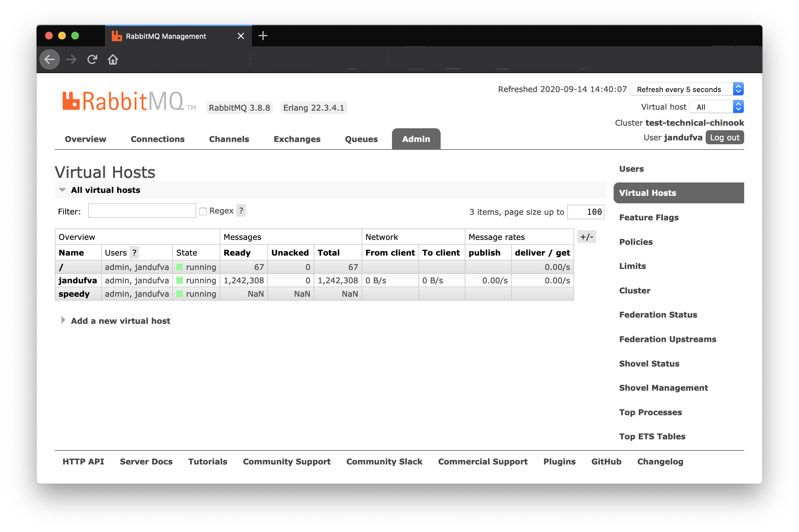Open Users in the admin sidebar

631,169
